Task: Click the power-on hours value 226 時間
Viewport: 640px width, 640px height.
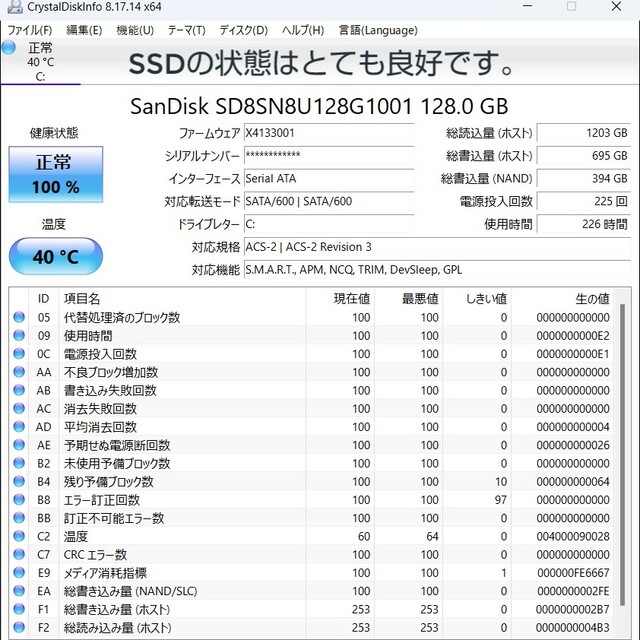Action: point(584,224)
